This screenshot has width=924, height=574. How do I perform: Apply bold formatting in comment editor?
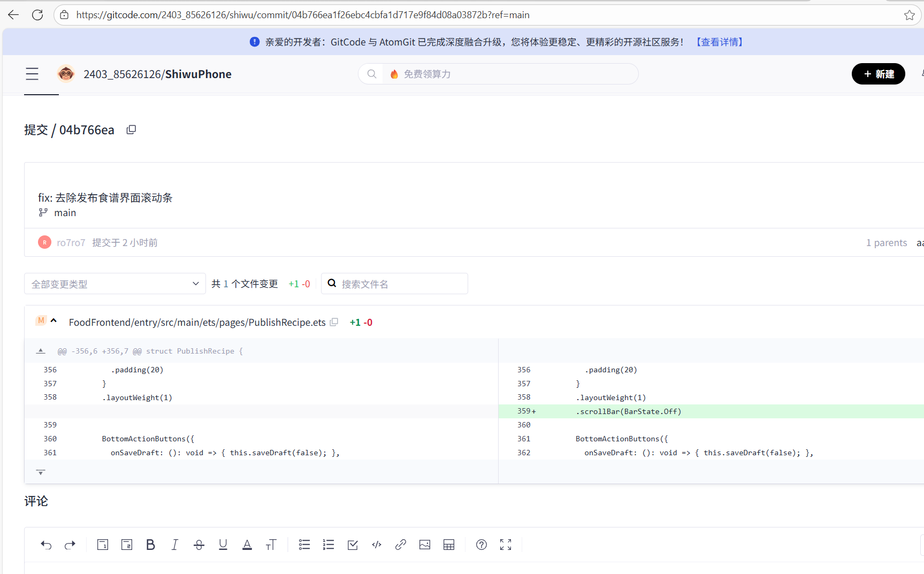pyautogui.click(x=150, y=545)
